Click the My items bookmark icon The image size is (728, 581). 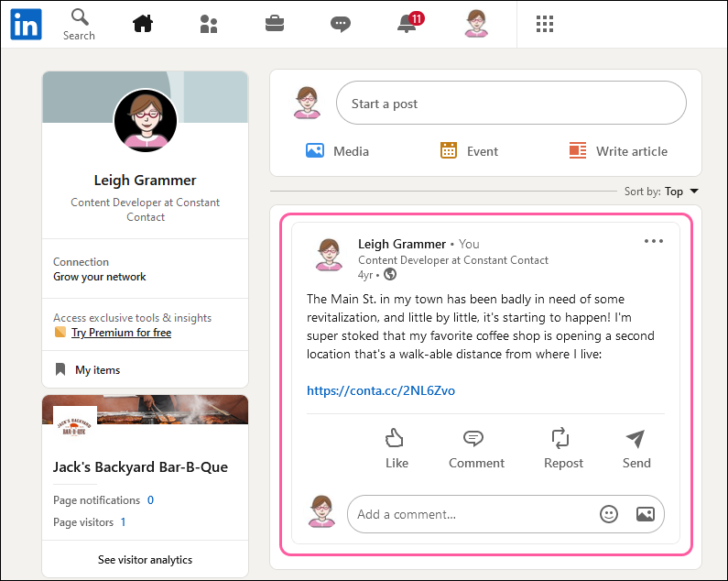pos(60,369)
